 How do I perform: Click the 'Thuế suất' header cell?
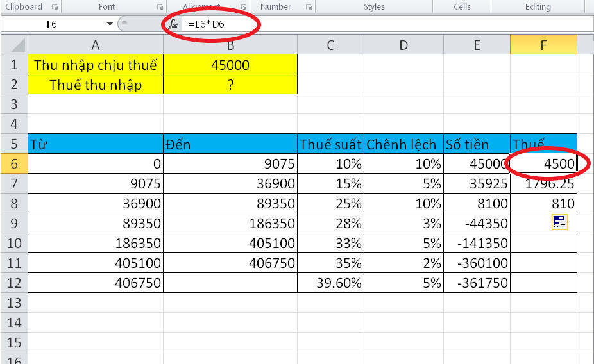[x=331, y=144]
